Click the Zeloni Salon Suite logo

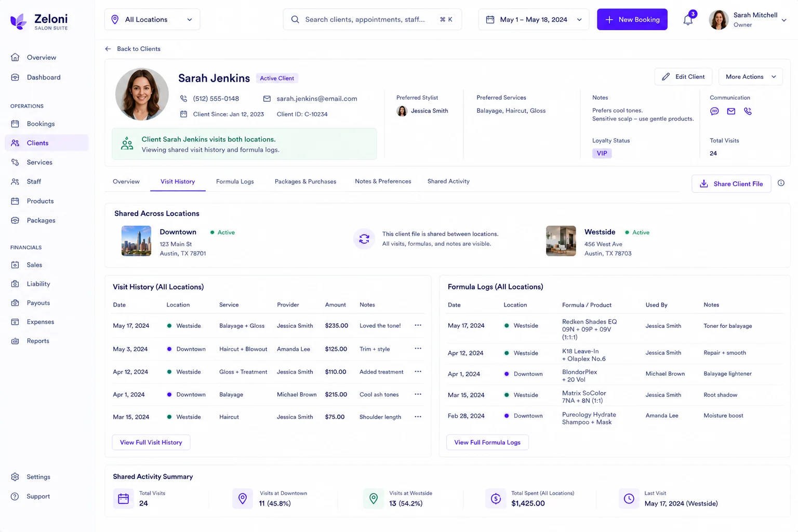pos(39,21)
